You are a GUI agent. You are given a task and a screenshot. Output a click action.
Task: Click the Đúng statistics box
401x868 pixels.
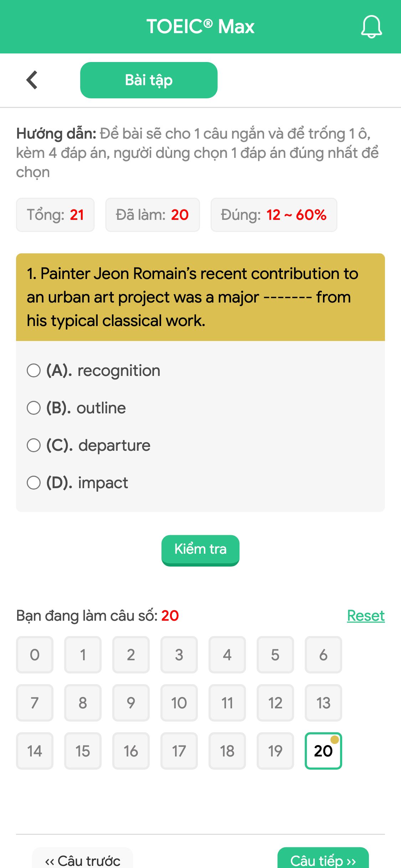(274, 215)
